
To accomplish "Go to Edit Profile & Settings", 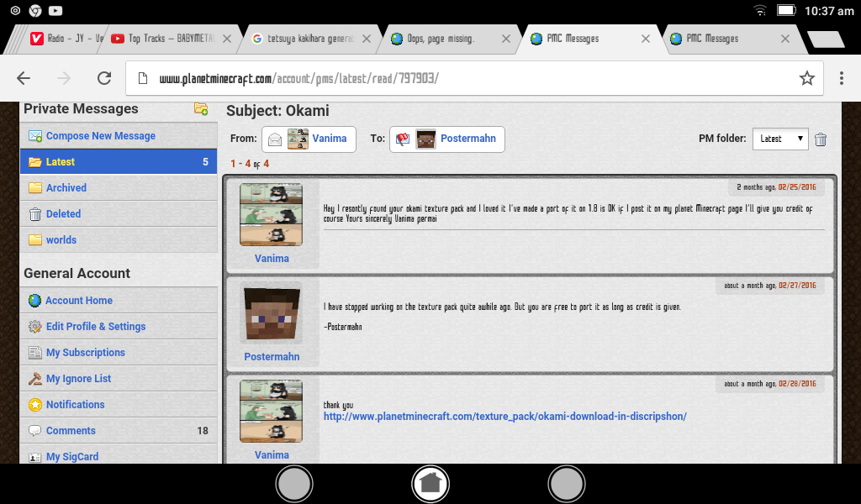I will 95,327.
